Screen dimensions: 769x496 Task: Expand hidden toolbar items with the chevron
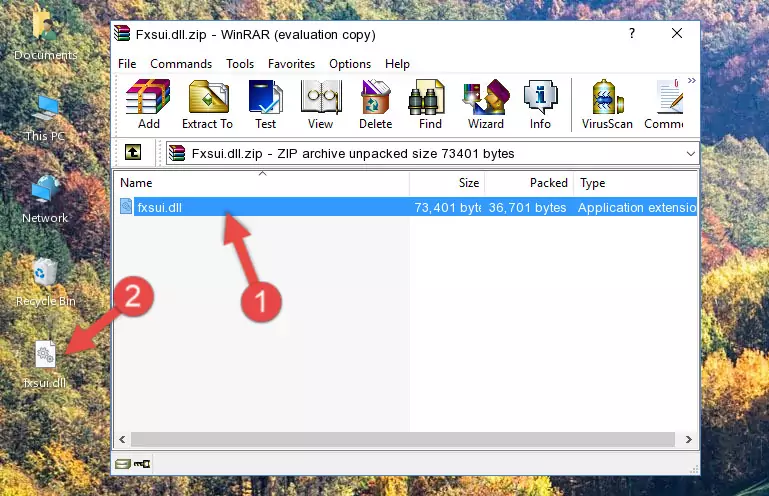(x=692, y=81)
